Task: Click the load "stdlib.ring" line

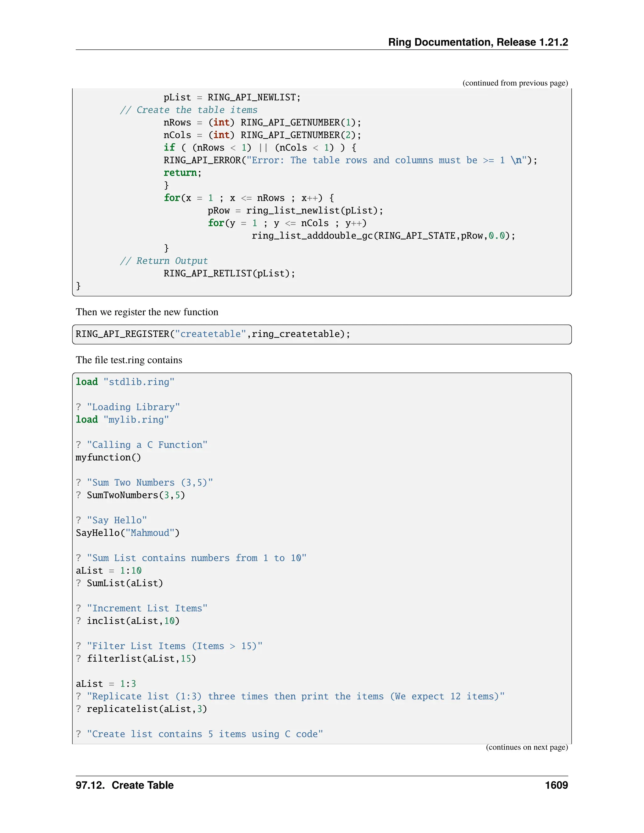Action: pos(125,382)
